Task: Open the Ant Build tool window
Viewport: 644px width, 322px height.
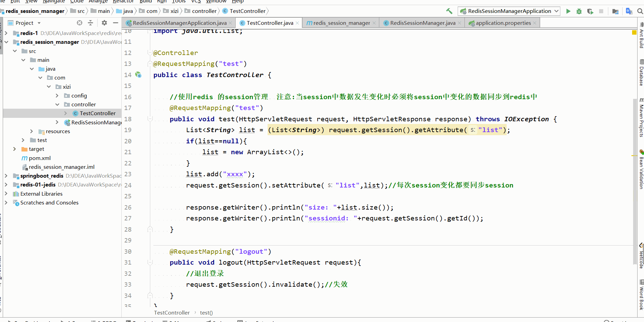Action: point(641,35)
